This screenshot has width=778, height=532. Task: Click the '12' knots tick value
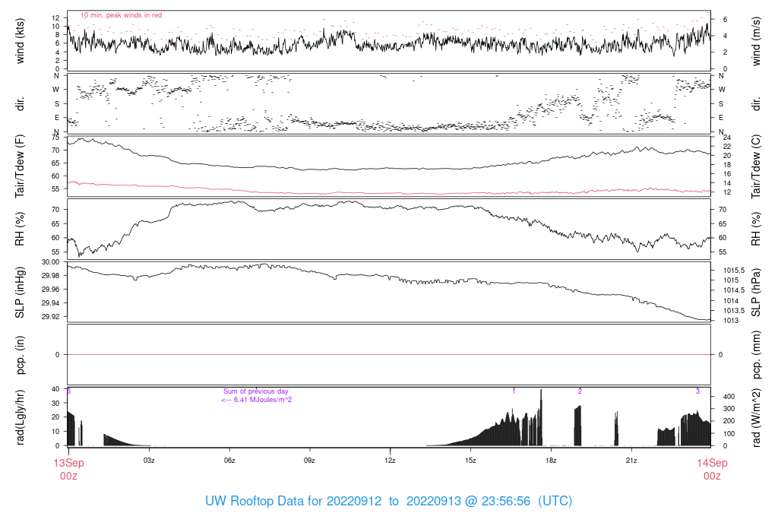click(55, 18)
